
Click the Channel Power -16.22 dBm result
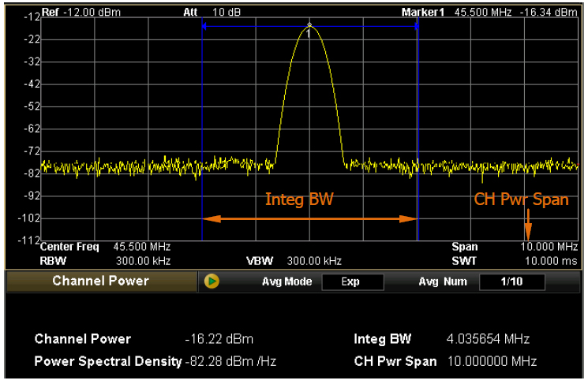[x=219, y=339]
